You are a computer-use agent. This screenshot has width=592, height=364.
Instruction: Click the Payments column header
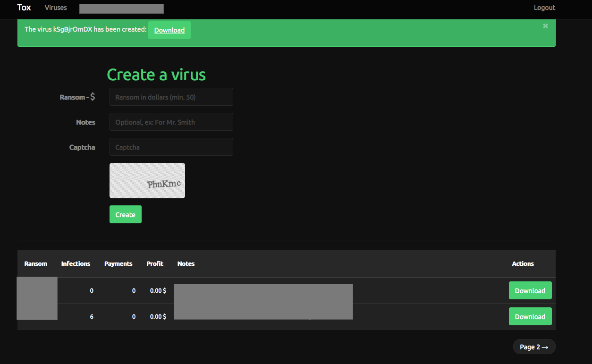pyautogui.click(x=118, y=263)
